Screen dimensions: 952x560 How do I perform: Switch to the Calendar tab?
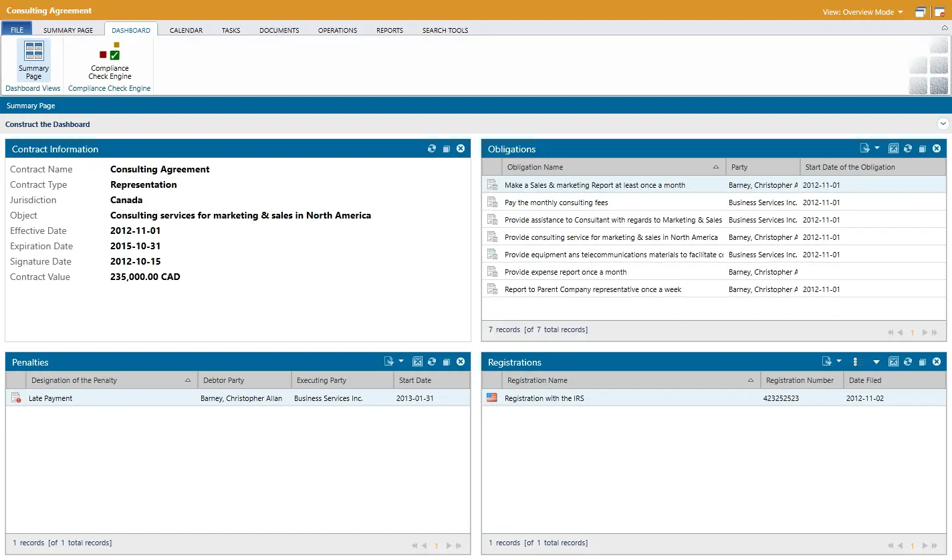(x=186, y=30)
